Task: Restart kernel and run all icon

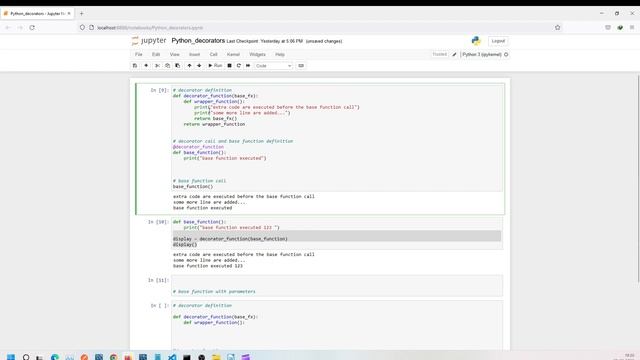Action: click(248, 66)
